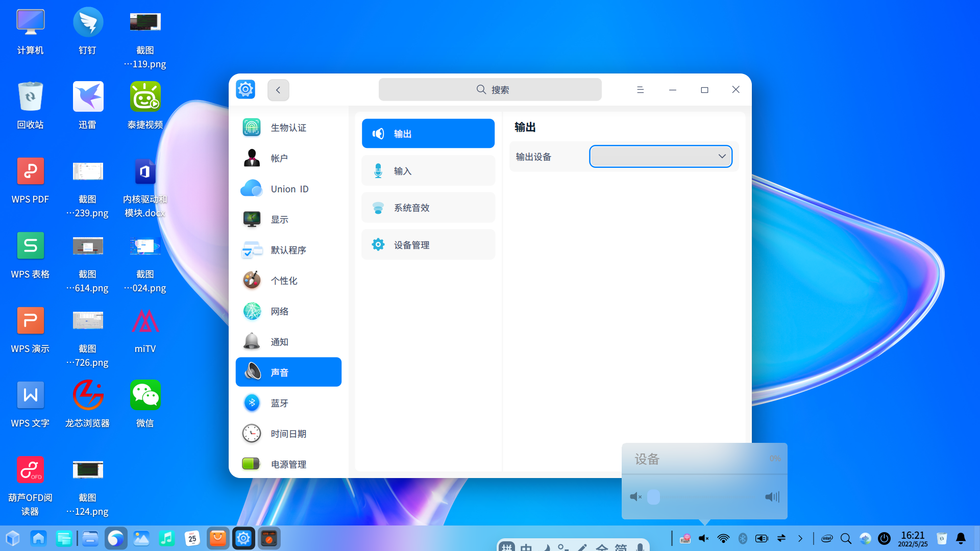Open 电源管理 settings in the sidebar
The height and width of the screenshot is (551, 980).
click(x=288, y=464)
